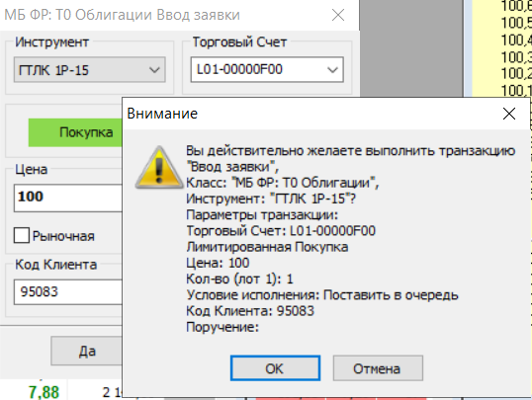Viewport: 532px width, 400px height.
Task: Confirm the transaction with OK
Action: (x=275, y=368)
